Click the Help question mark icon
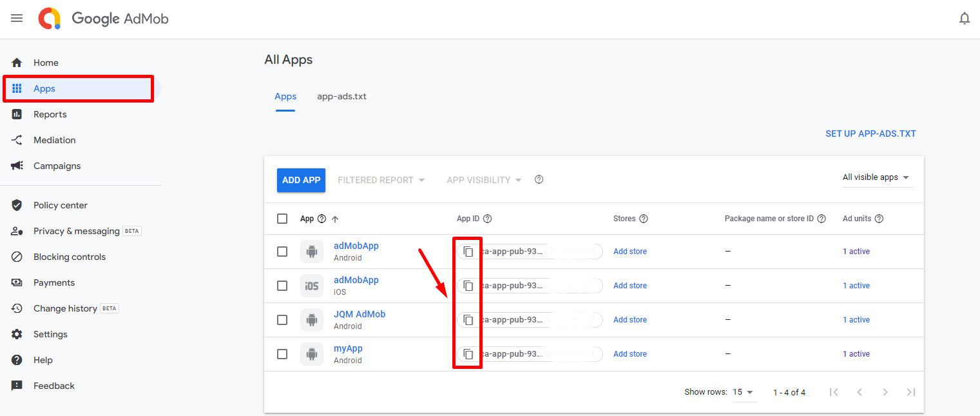 pyautogui.click(x=17, y=360)
